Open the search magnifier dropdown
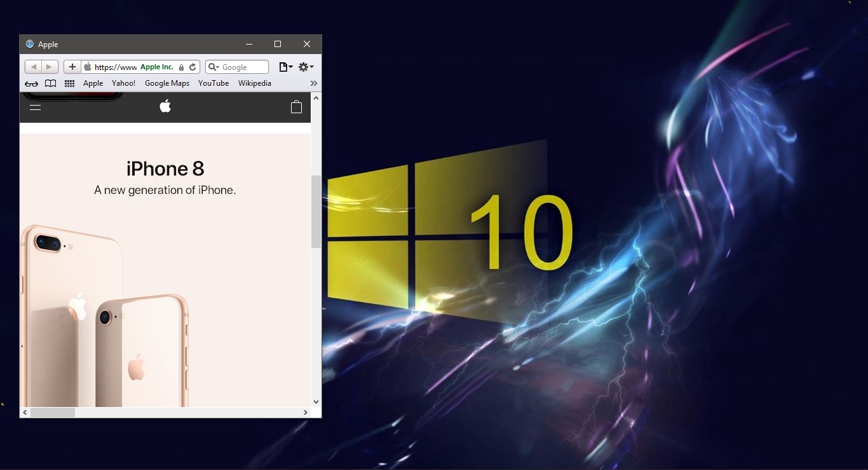This screenshot has width=868, height=470. [214, 67]
